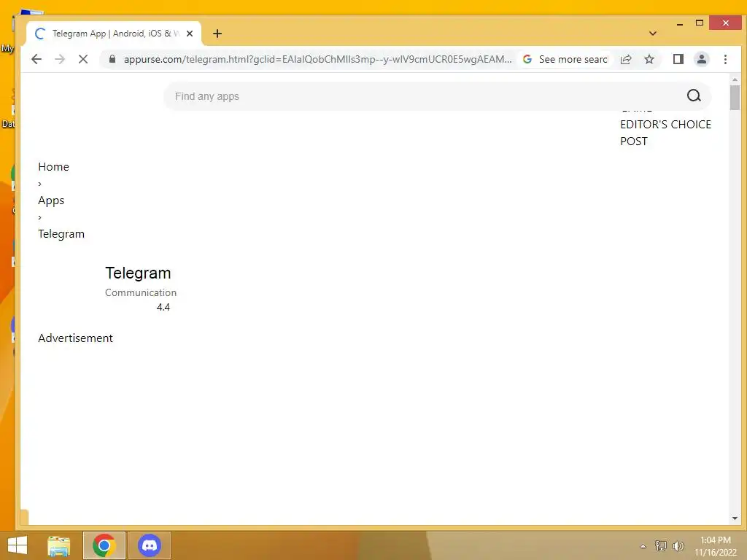Image resolution: width=747 pixels, height=560 pixels.
Task: Open Chrome profile avatar
Action: pyautogui.click(x=701, y=59)
